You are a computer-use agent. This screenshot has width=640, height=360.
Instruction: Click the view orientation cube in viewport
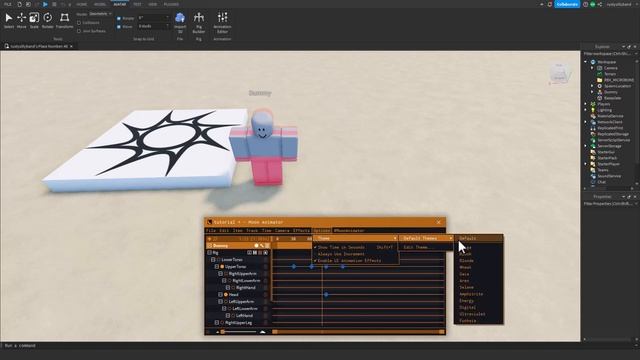560,73
